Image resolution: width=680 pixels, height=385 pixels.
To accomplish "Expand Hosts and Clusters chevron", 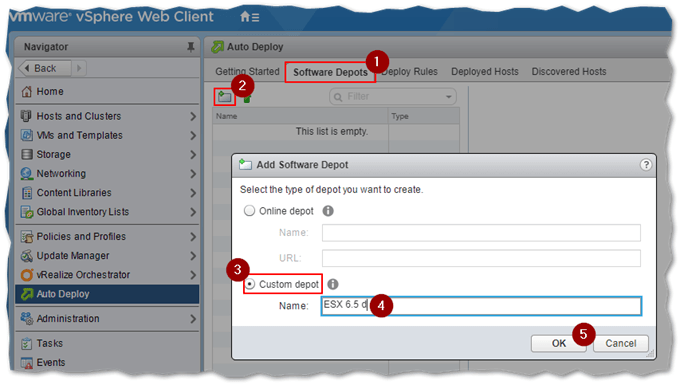I will coord(193,116).
